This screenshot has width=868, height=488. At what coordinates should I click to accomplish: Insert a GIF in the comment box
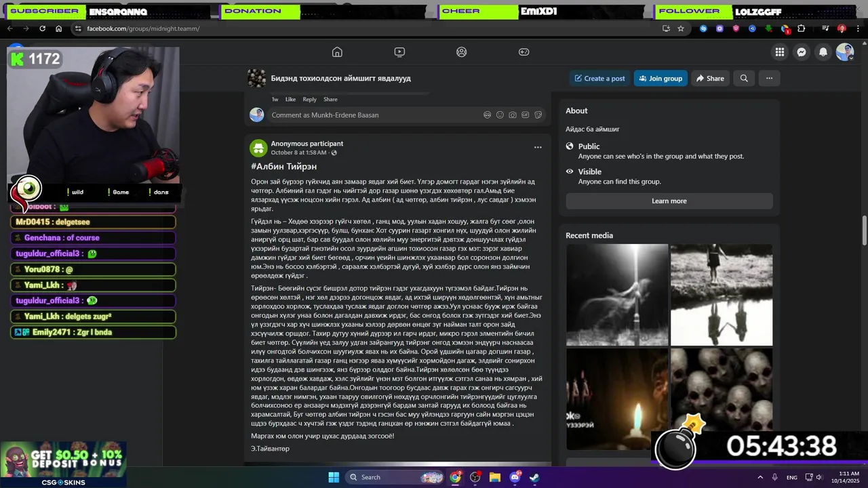(526, 115)
